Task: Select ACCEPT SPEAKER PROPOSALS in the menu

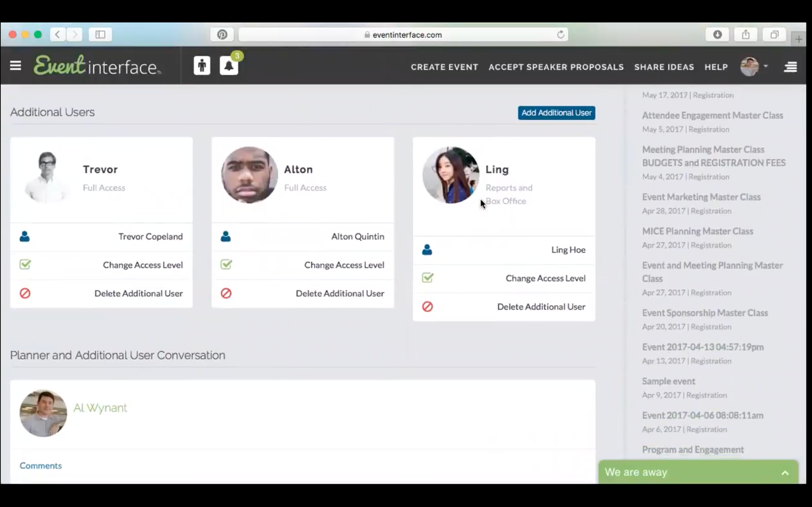Action: pos(556,67)
